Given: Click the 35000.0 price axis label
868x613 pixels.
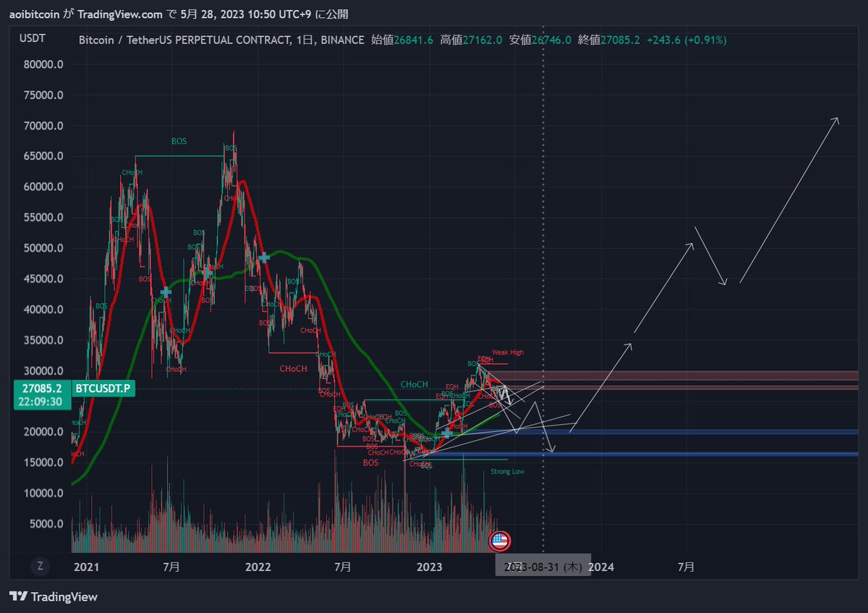Looking at the screenshot, I should click(44, 340).
